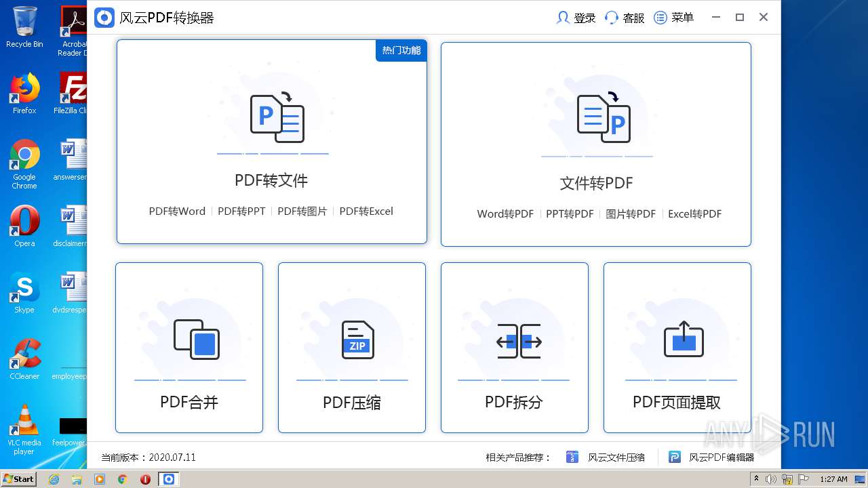This screenshot has width=868, height=488.
Task: Open the media player taskbar icon
Action: tap(100, 479)
